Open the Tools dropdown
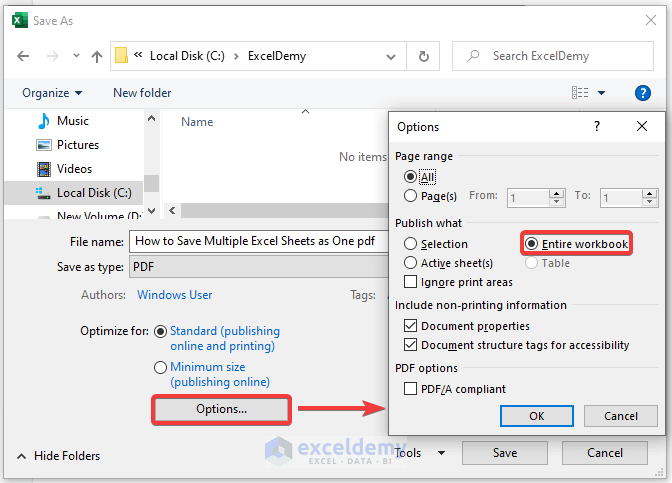Image resolution: width=672 pixels, height=483 pixels. pyautogui.click(x=420, y=453)
